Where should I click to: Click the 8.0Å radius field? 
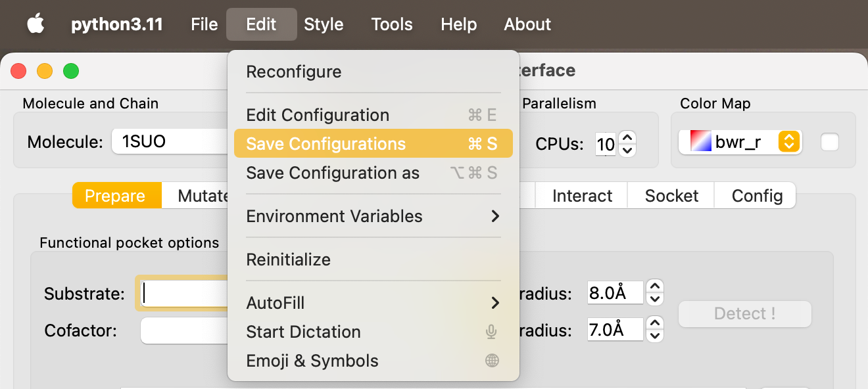tap(615, 293)
